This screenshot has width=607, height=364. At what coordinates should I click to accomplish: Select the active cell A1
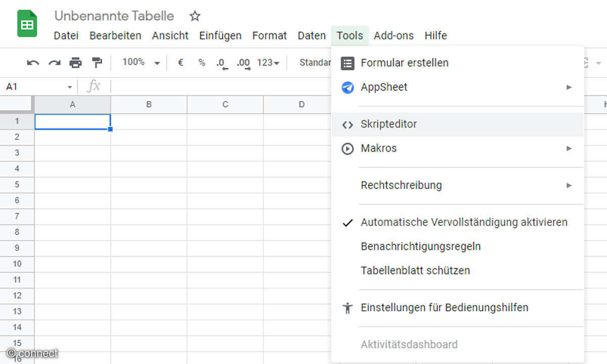pyautogui.click(x=73, y=122)
